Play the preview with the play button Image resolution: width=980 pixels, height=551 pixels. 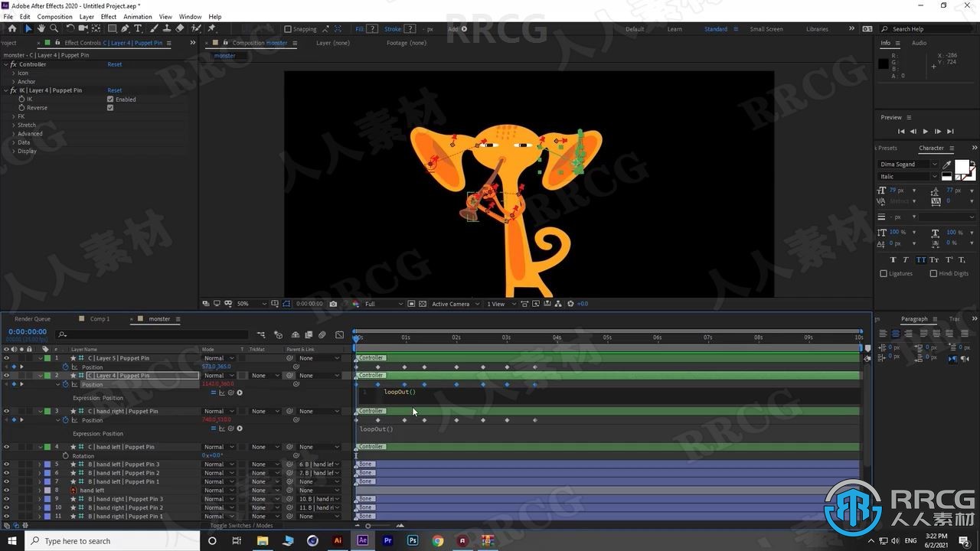coord(925,132)
